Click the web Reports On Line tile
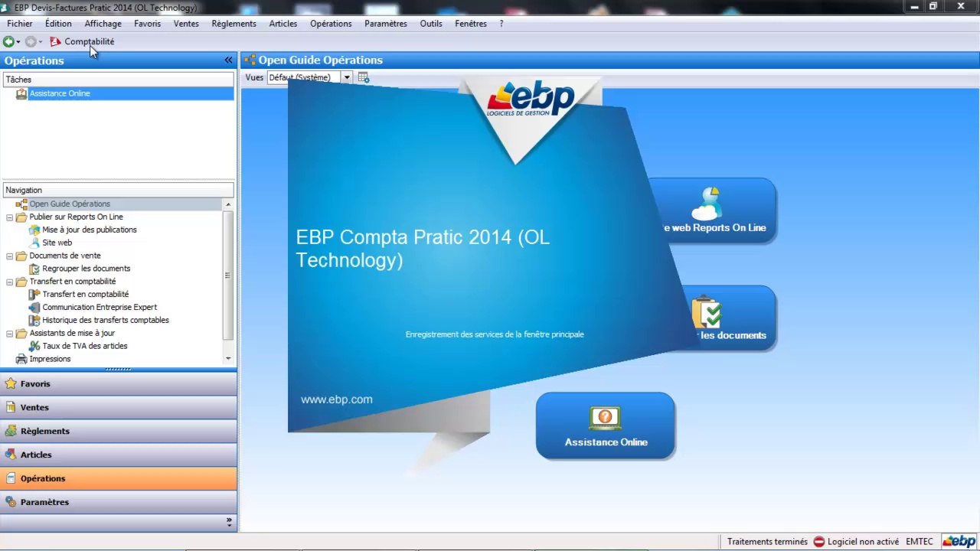Image resolution: width=980 pixels, height=551 pixels. point(712,210)
